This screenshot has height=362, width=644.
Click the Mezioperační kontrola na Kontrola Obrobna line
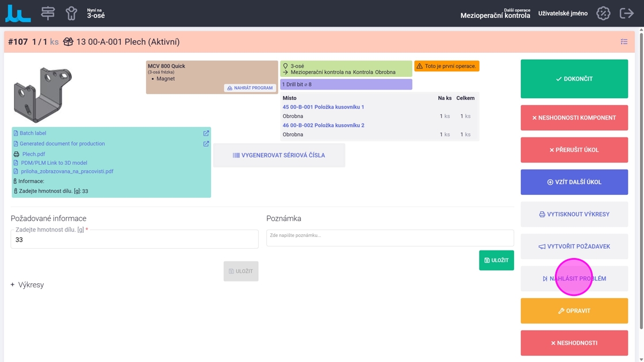point(343,72)
